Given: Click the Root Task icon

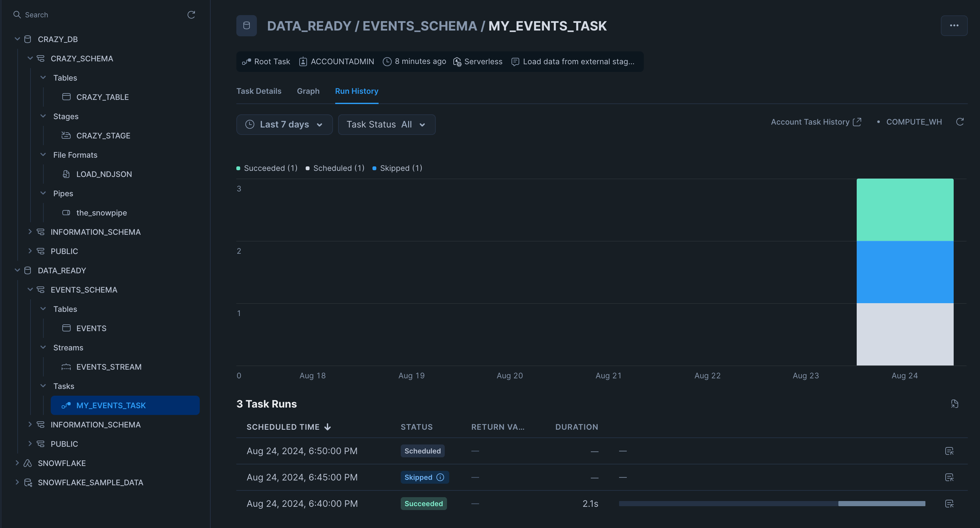Looking at the screenshot, I should pos(247,61).
